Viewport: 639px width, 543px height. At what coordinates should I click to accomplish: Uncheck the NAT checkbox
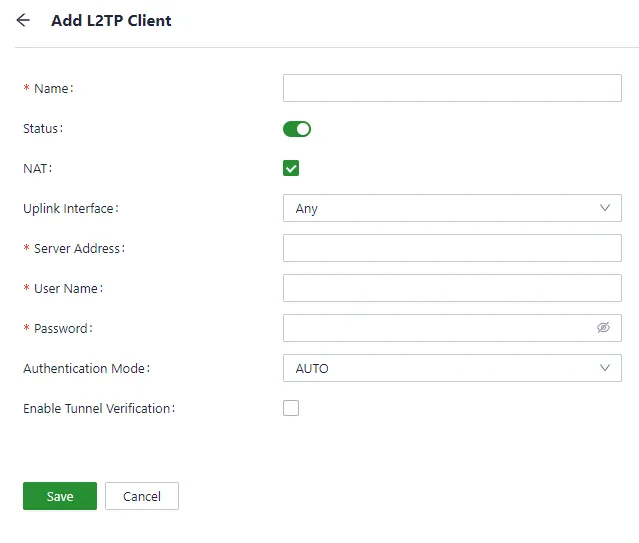click(291, 168)
